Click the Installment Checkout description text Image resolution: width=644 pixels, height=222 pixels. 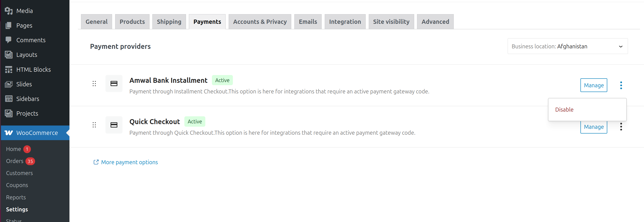(x=279, y=92)
